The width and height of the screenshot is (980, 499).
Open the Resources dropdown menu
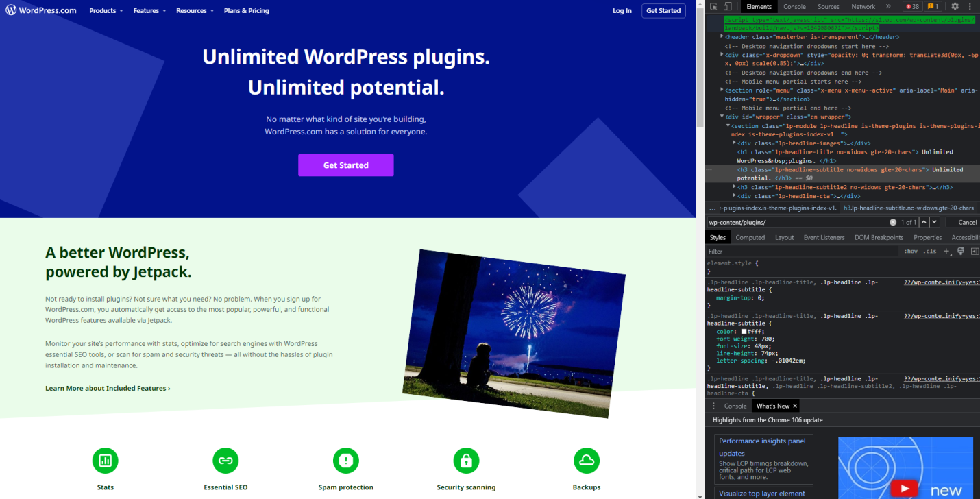195,10
